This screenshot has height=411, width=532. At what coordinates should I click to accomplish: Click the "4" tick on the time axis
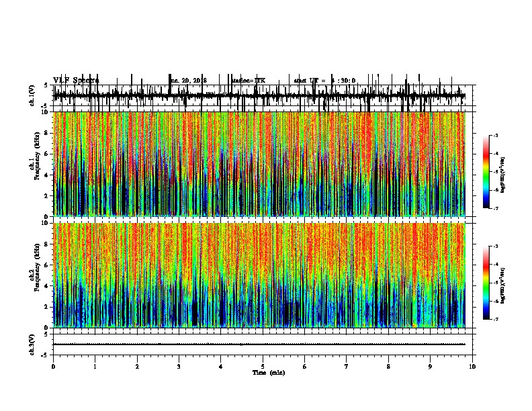pos(221,367)
